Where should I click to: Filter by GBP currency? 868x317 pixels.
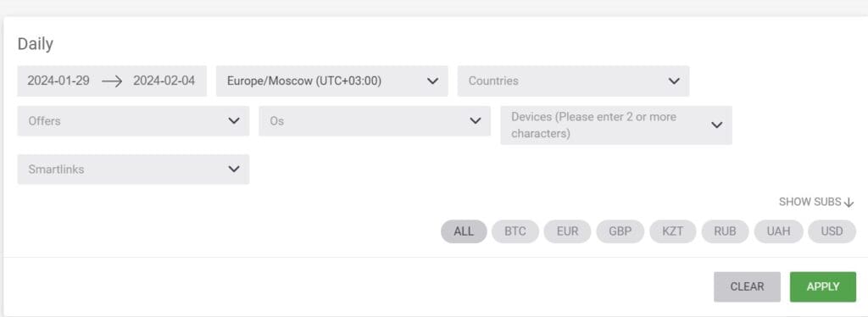tap(620, 231)
